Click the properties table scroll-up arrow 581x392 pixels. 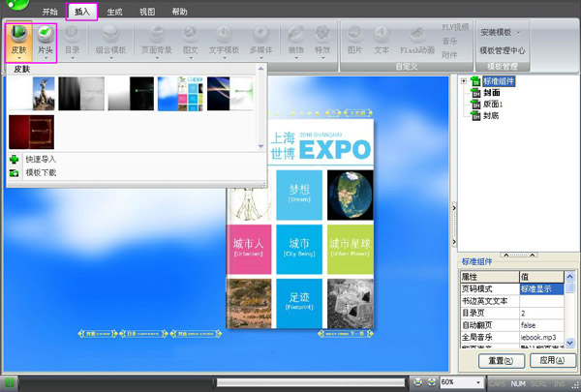point(569,277)
